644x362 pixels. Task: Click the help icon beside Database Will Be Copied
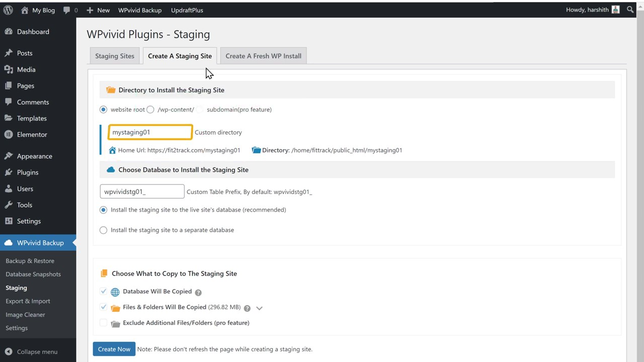click(198, 292)
